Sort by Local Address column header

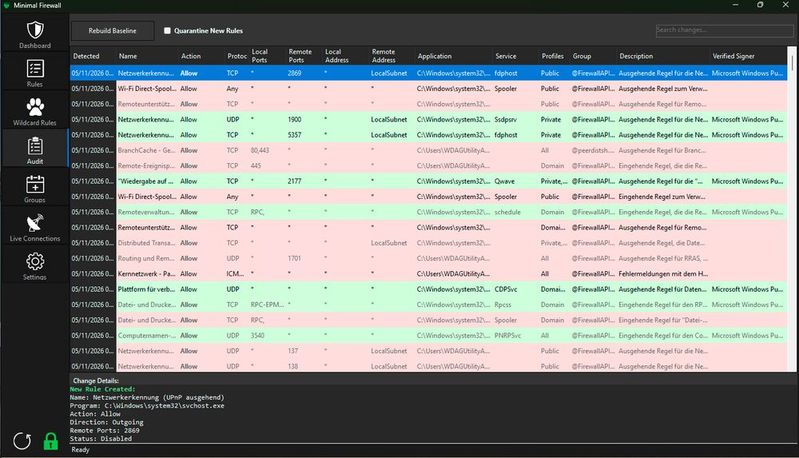(x=336, y=56)
